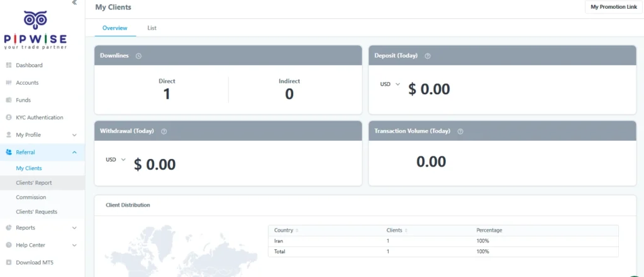Click the help icon beside Withdrawal (Today)
Viewport: 644px width, 277px height.
point(164,131)
